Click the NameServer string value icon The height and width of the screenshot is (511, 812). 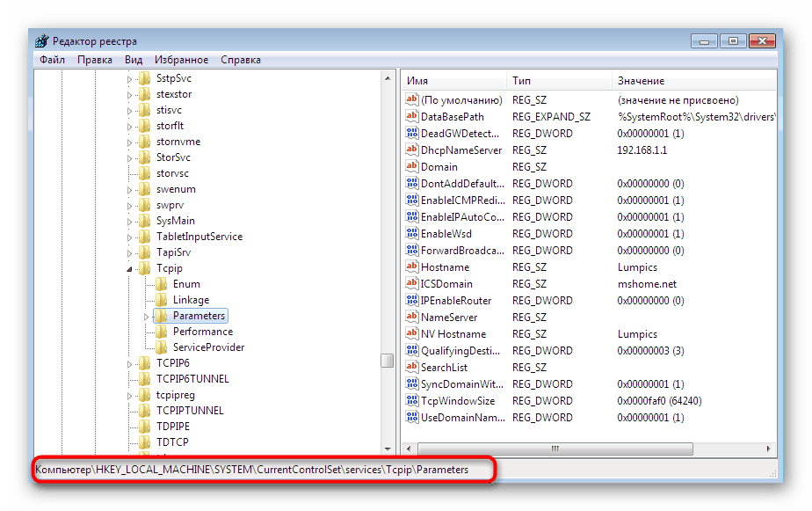click(x=411, y=317)
